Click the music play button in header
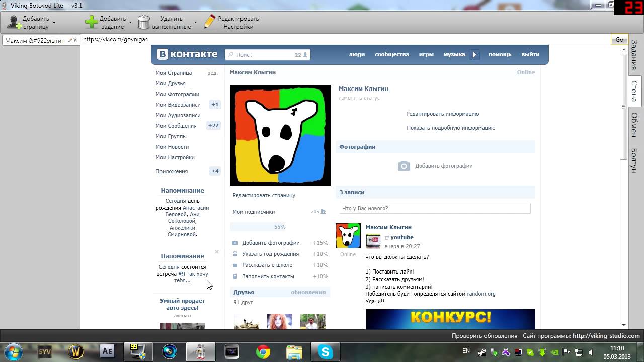This screenshot has width=644, height=362. coord(474,55)
